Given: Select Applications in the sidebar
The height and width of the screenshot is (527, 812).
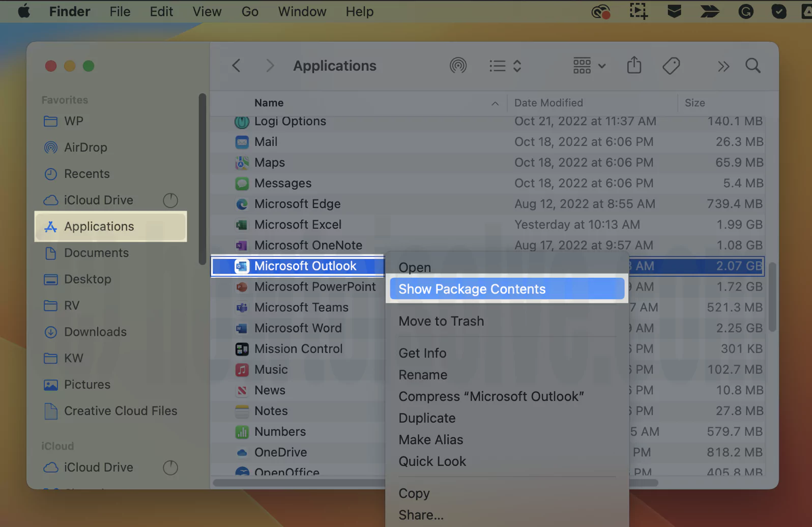Looking at the screenshot, I should click(x=111, y=226).
